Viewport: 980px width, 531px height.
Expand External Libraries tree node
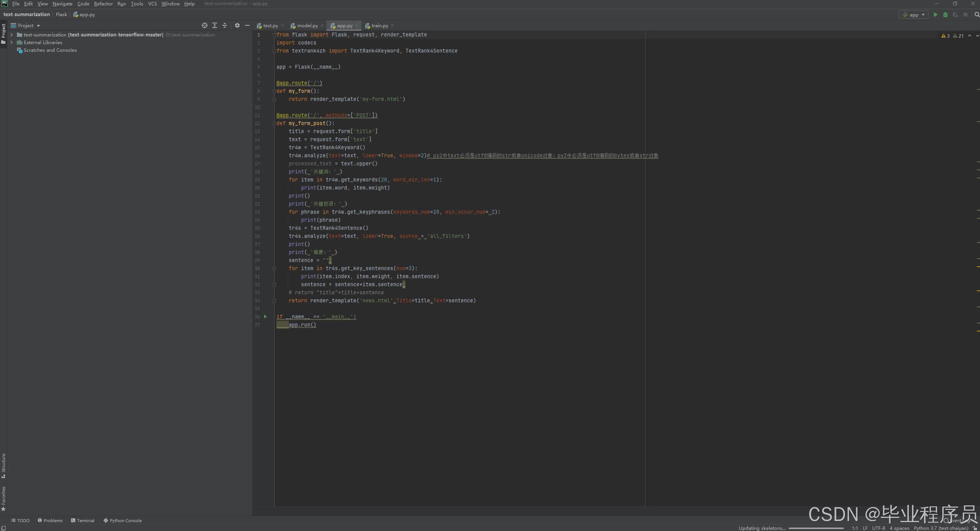point(12,42)
